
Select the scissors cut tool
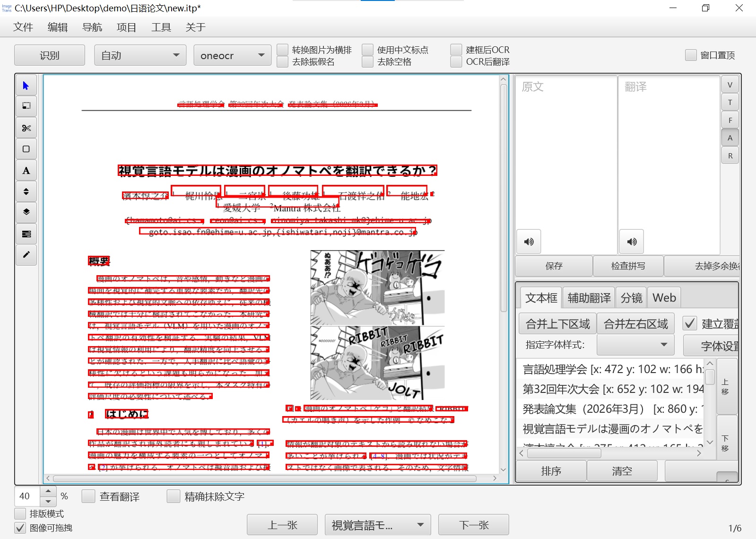point(26,128)
